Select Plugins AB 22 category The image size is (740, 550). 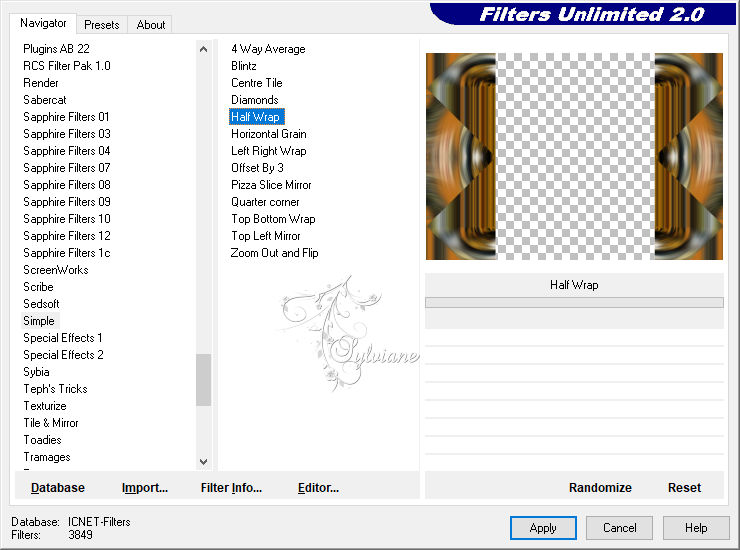click(x=56, y=49)
